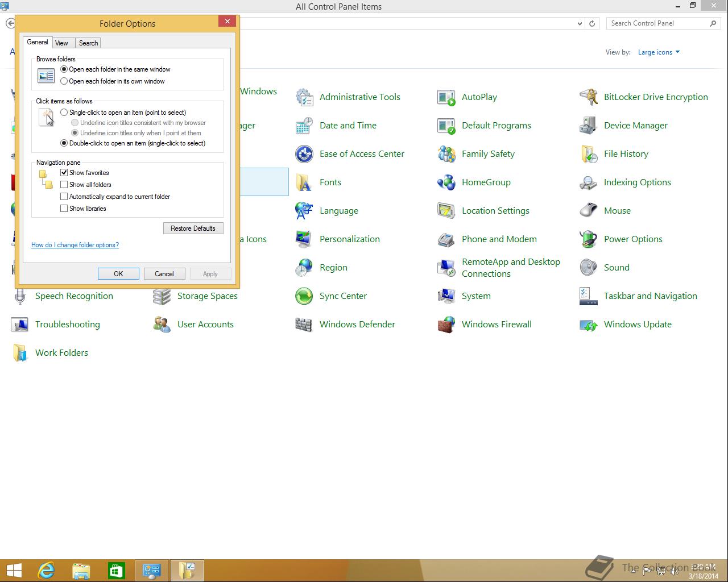This screenshot has width=728, height=582.
Task: Open Windows Firewall icon
Action: click(446, 325)
